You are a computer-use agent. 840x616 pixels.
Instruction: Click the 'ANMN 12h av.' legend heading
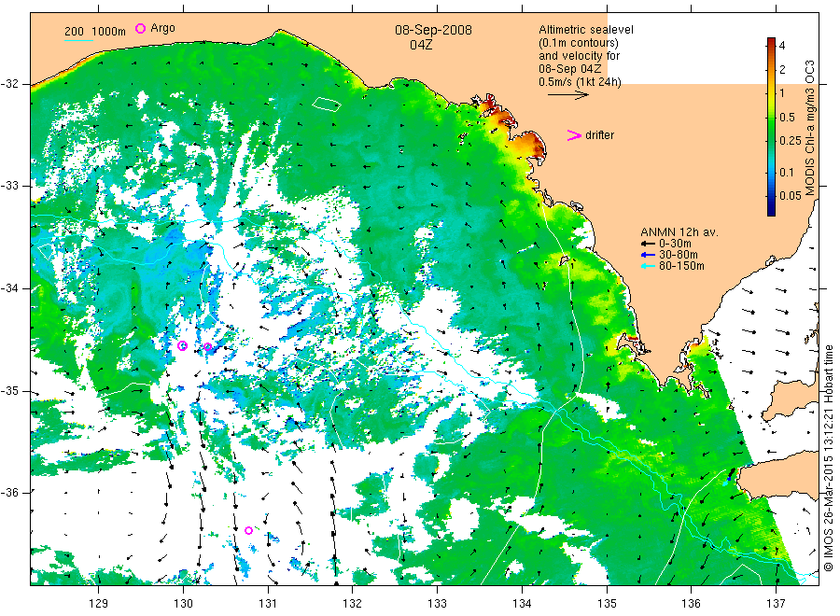[x=679, y=232]
